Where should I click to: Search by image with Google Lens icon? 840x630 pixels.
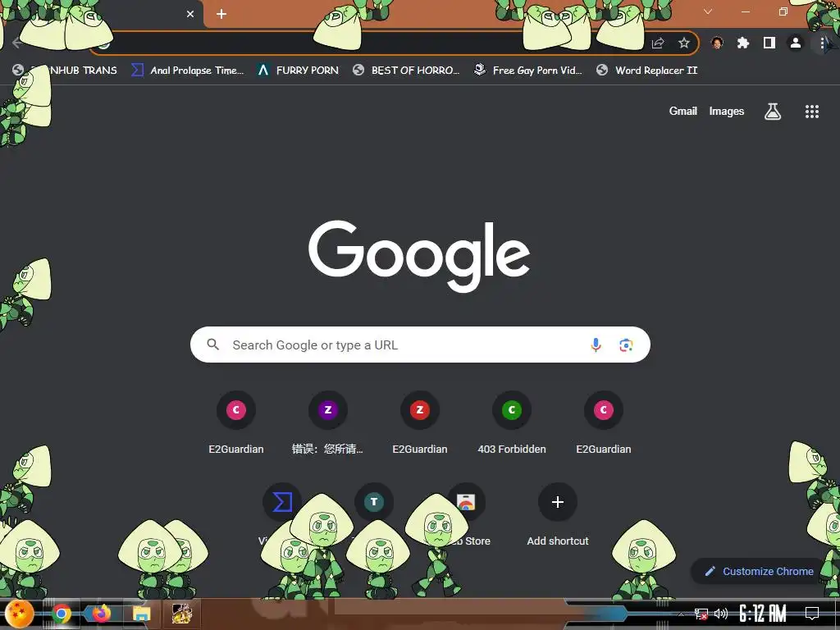(626, 345)
